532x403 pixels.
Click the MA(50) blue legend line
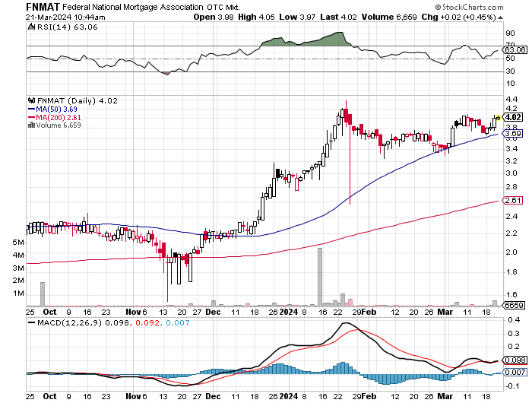point(32,109)
